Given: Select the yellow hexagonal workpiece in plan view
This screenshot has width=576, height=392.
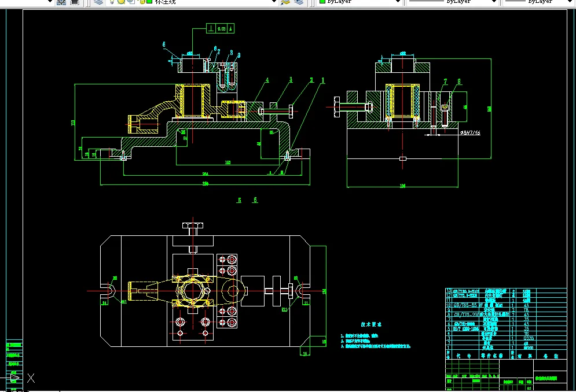Looking at the screenshot, I should (x=193, y=291).
